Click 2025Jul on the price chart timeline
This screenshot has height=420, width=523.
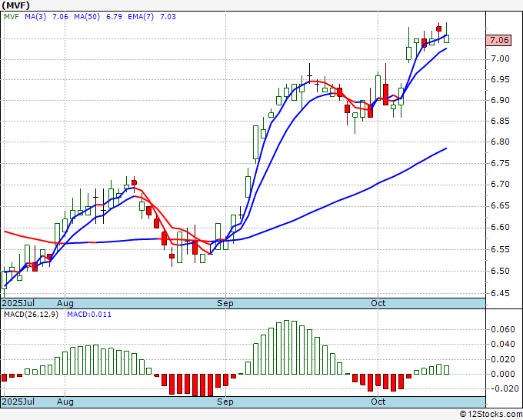pyautogui.click(x=18, y=303)
